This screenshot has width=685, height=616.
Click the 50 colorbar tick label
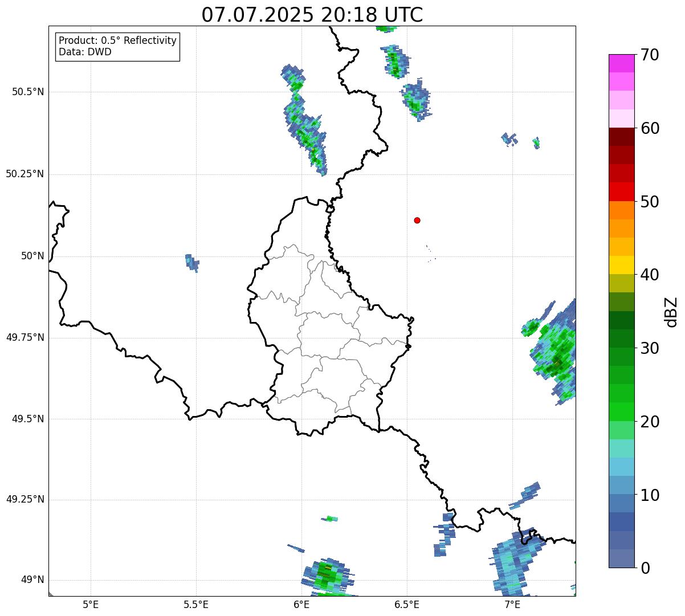click(650, 202)
